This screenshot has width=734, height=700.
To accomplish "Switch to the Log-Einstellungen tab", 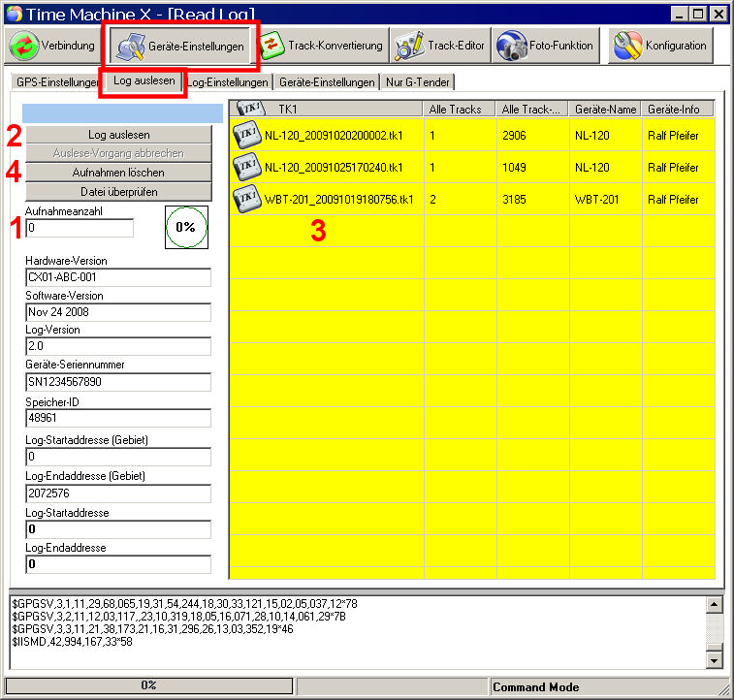I will point(229,82).
